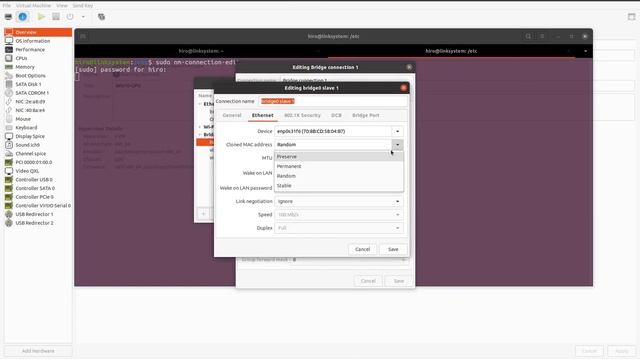Click the plus button in connections list

tap(203, 213)
